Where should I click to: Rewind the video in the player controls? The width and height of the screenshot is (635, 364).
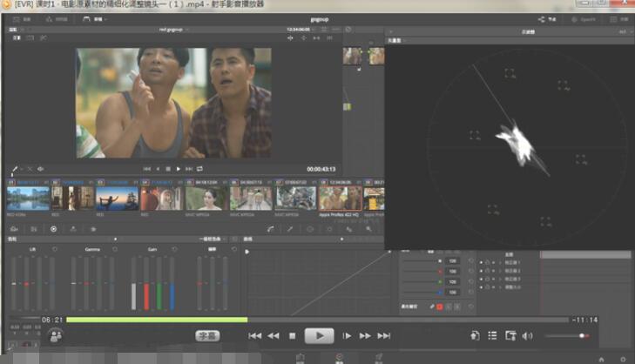(x=274, y=335)
